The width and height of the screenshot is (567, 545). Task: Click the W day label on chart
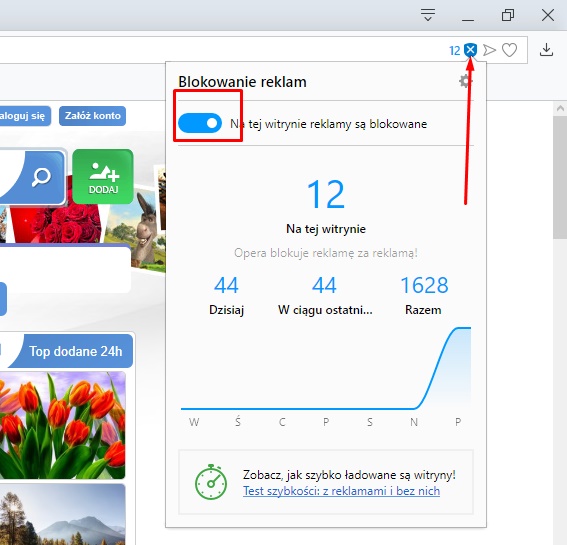tap(194, 422)
